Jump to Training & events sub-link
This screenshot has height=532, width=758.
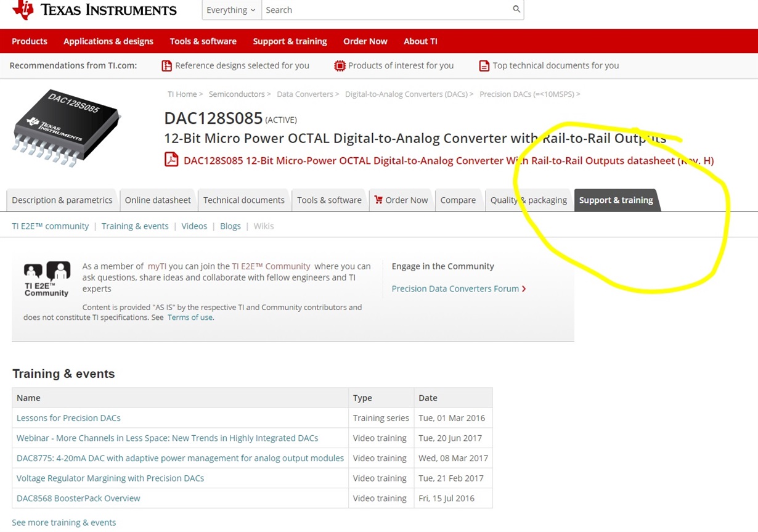pos(135,226)
